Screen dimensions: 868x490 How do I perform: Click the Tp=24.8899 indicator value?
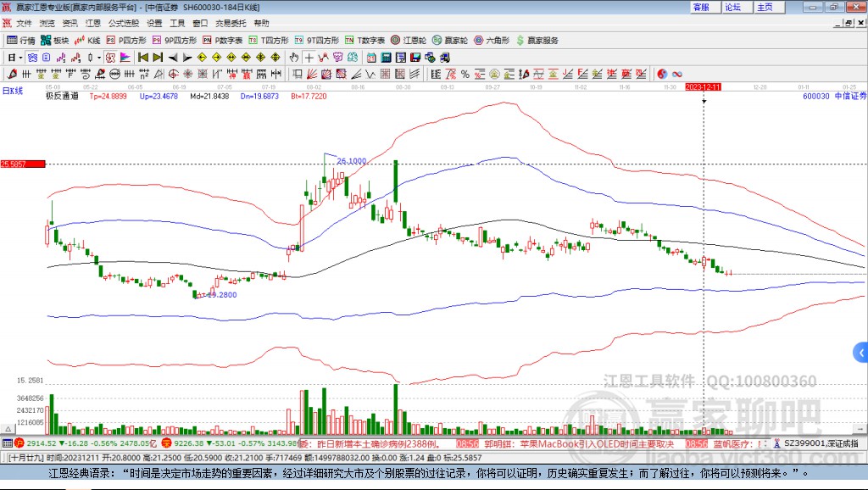pos(108,97)
